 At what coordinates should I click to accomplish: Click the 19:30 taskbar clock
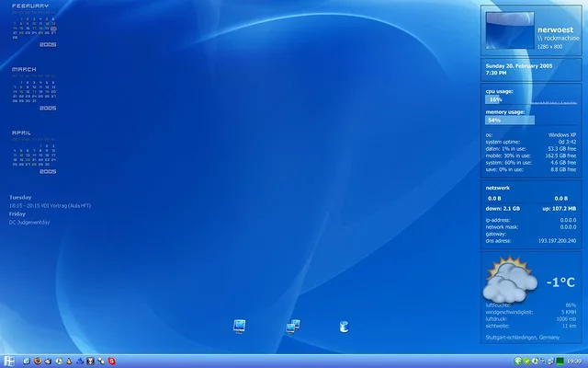pyautogui.click(x=574, y=362)
